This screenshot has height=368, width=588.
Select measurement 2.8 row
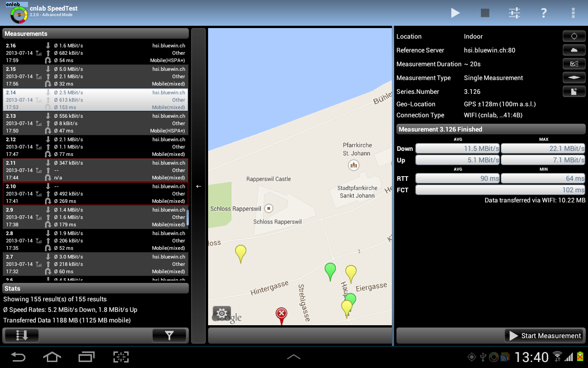coord(96,241)
